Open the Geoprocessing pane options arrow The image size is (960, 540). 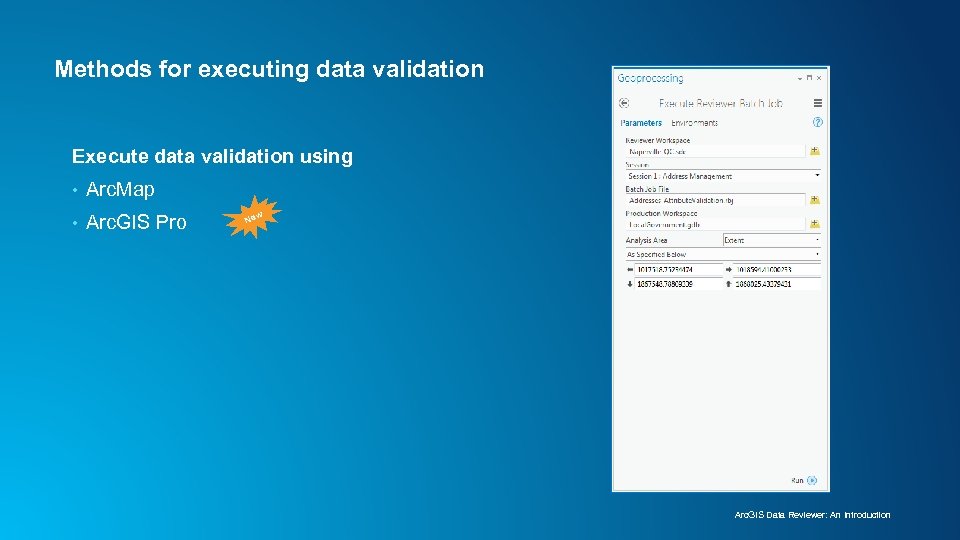(800, 78)
